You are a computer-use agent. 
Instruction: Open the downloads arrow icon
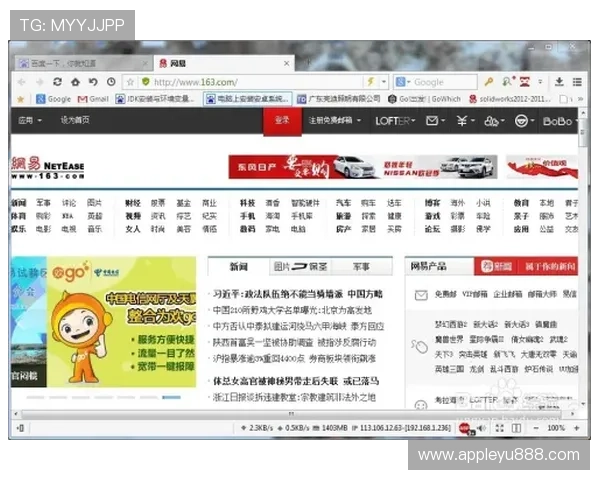(x=559, y=82)
